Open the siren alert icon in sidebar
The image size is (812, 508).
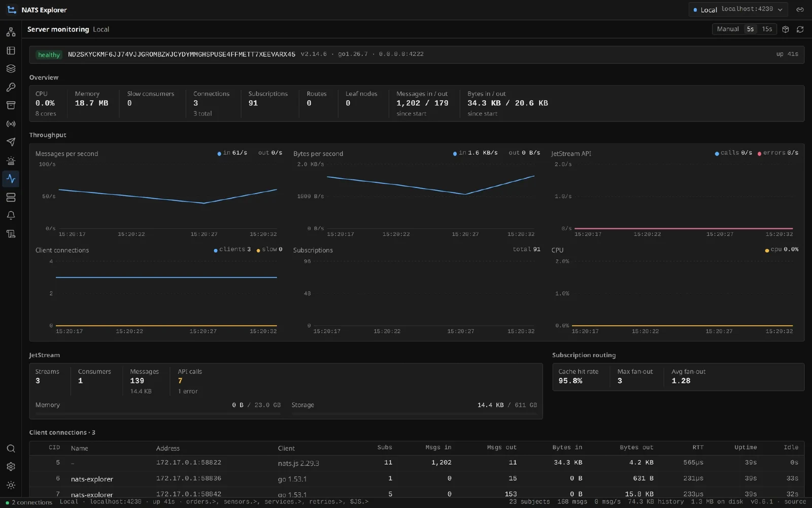pyautogui.click(x=11, y=161)
